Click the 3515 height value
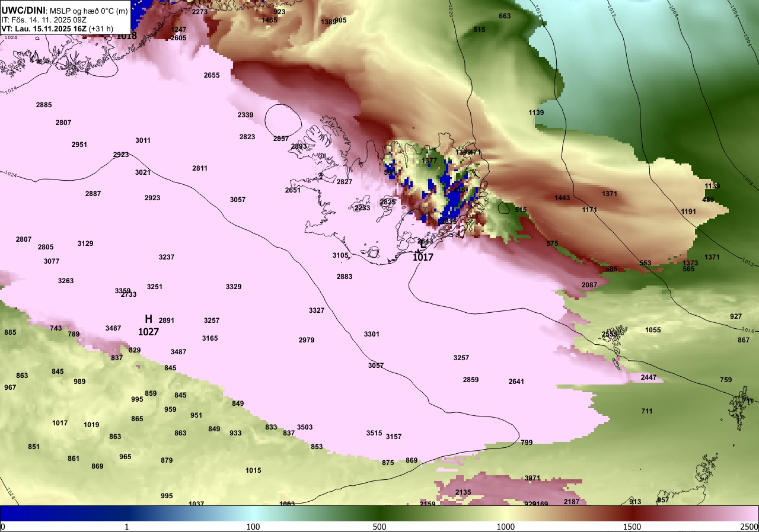Image resolution: width=759 pixels, height=532 pixels. (374, 433)
